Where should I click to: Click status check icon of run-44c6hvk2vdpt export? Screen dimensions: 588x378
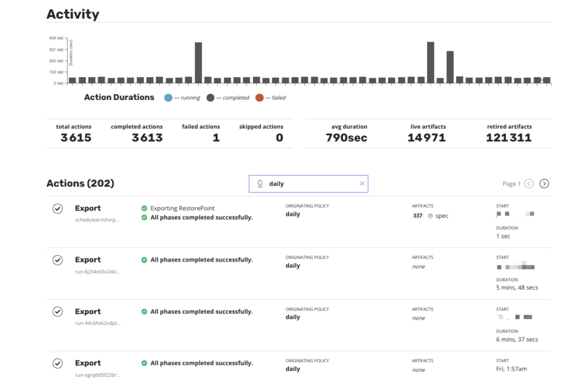tap(58, 312)
